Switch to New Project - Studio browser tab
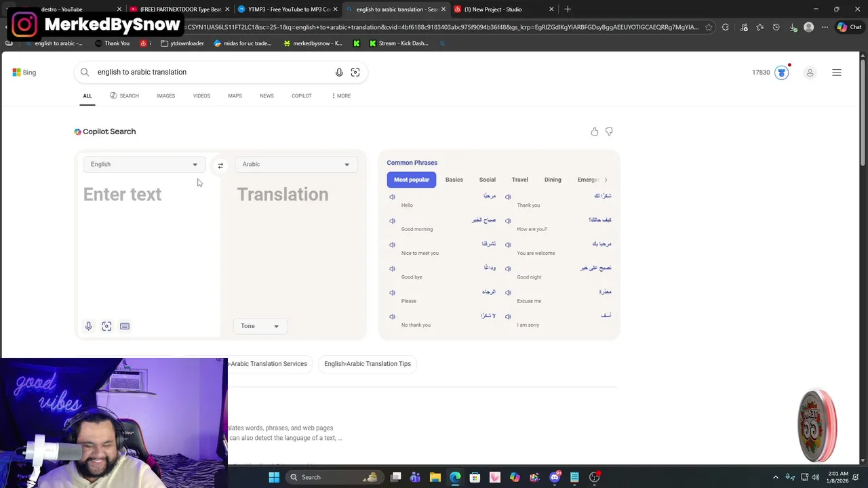The width and height of the screenshot is (868, 488). (504, 9)
